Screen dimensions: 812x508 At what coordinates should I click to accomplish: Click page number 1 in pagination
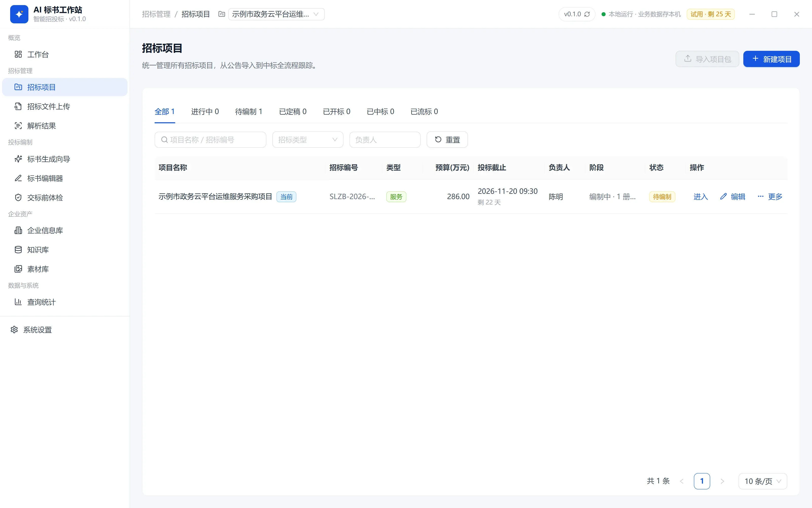[702, 481]
